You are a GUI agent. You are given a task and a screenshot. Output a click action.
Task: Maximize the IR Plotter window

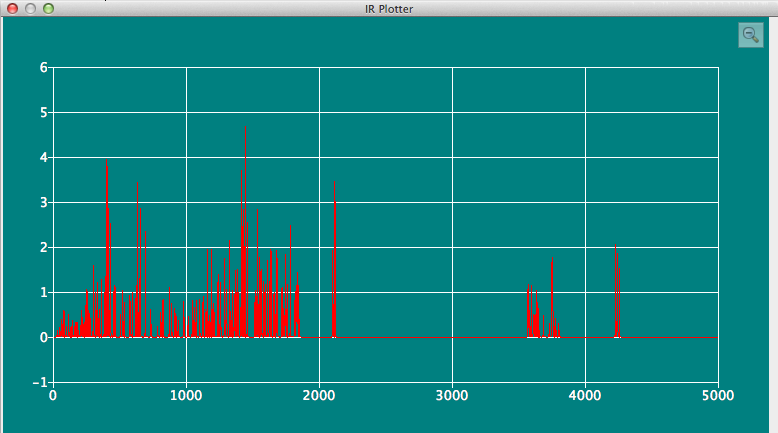coord(48,8)
